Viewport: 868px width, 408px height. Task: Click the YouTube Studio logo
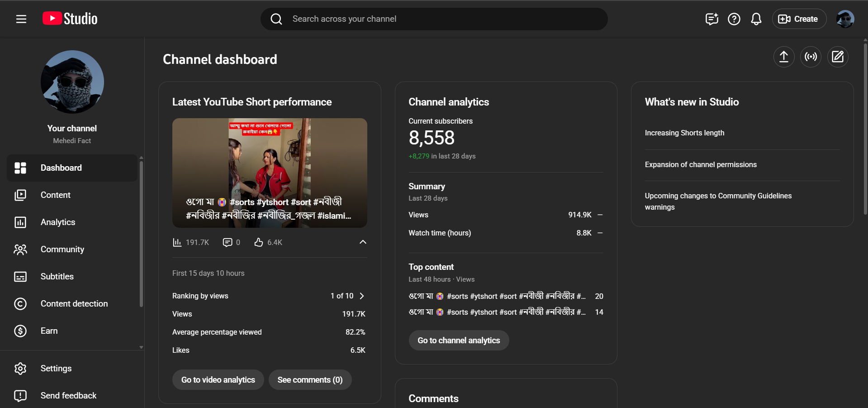[x=70, y=19]
